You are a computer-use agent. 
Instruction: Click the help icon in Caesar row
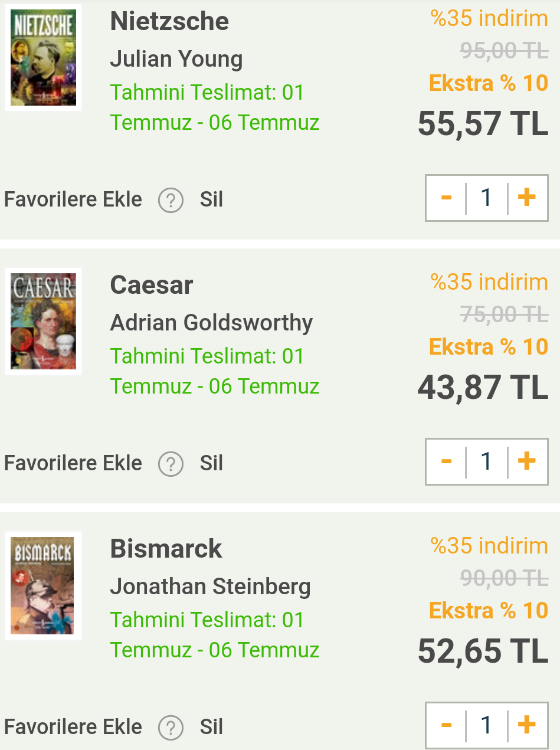(171, 464)
